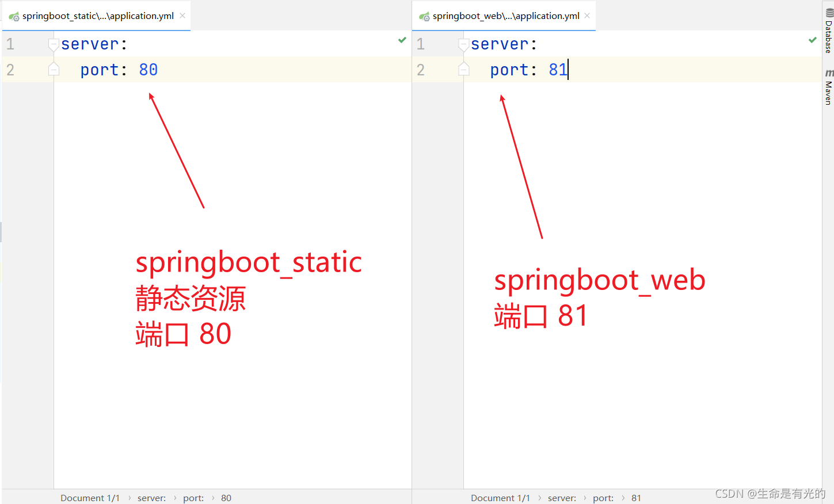
Task: Switch to springboot_static application.yml tab
Action: pyautogui.click(x=98, y=16)
